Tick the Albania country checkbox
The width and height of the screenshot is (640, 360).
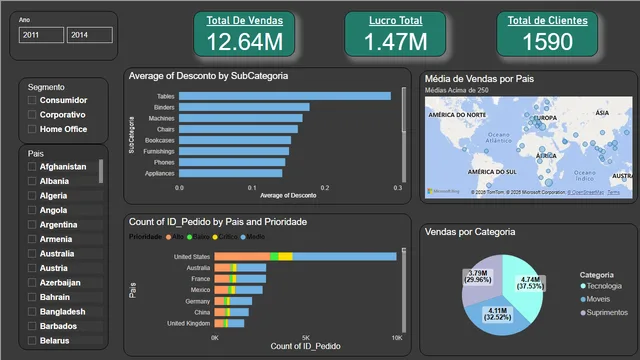coord(32,181)
